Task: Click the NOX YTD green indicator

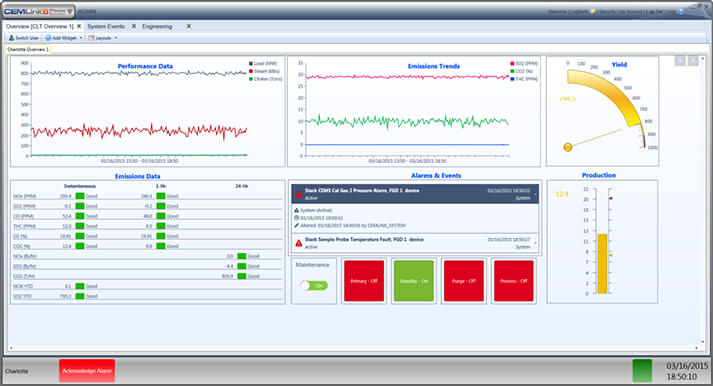Action: (80, 286)
